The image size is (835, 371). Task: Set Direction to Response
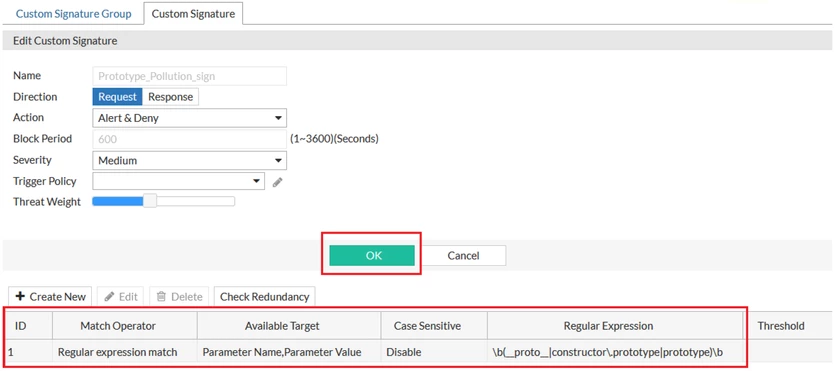click(170, 97)
